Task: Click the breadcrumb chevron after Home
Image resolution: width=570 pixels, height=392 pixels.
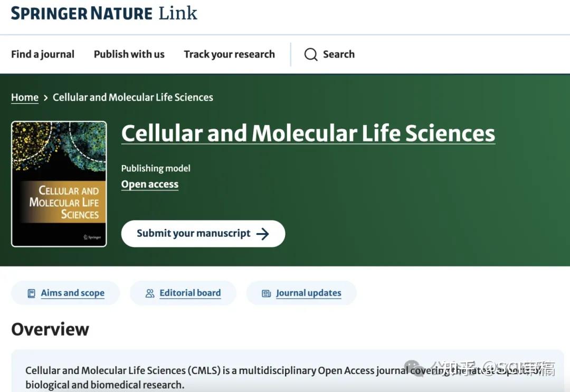Action: (46, 98)
